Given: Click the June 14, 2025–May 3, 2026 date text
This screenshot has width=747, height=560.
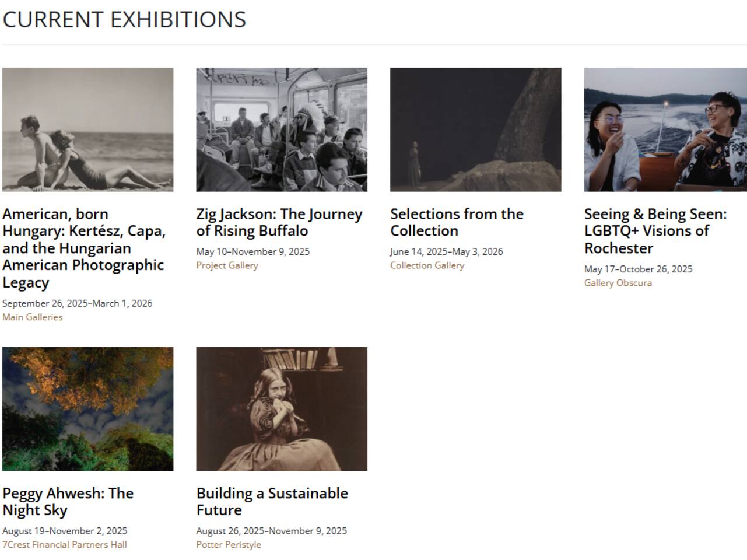Looking at the screenshot, I should (446, 252).
